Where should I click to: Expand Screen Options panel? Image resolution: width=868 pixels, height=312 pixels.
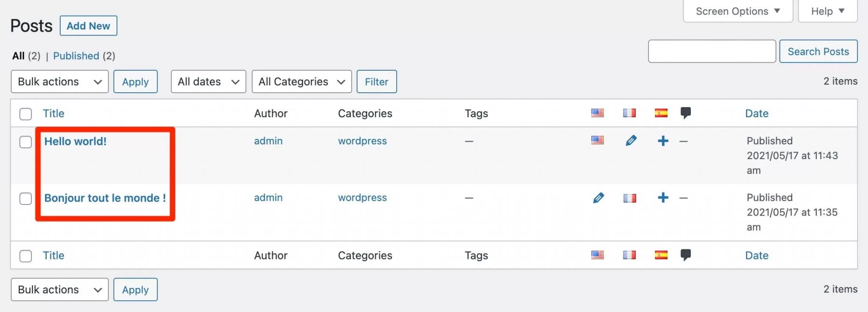click(x=738, y=11)
